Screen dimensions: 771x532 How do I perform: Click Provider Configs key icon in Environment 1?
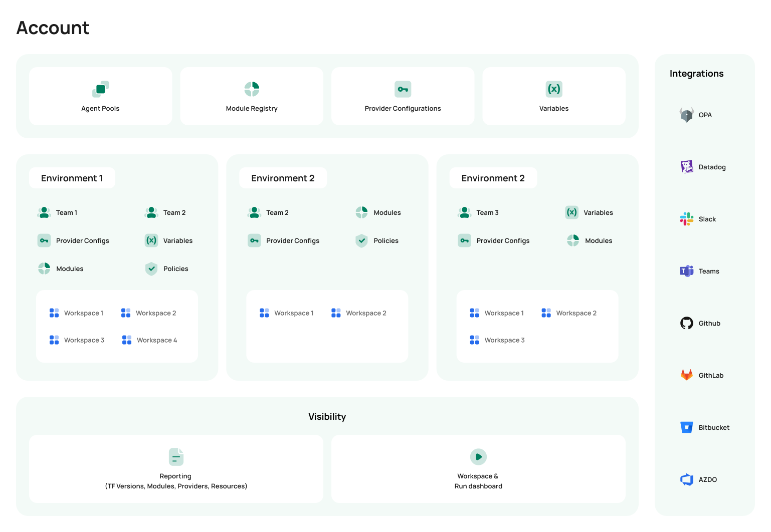point(44,240)
